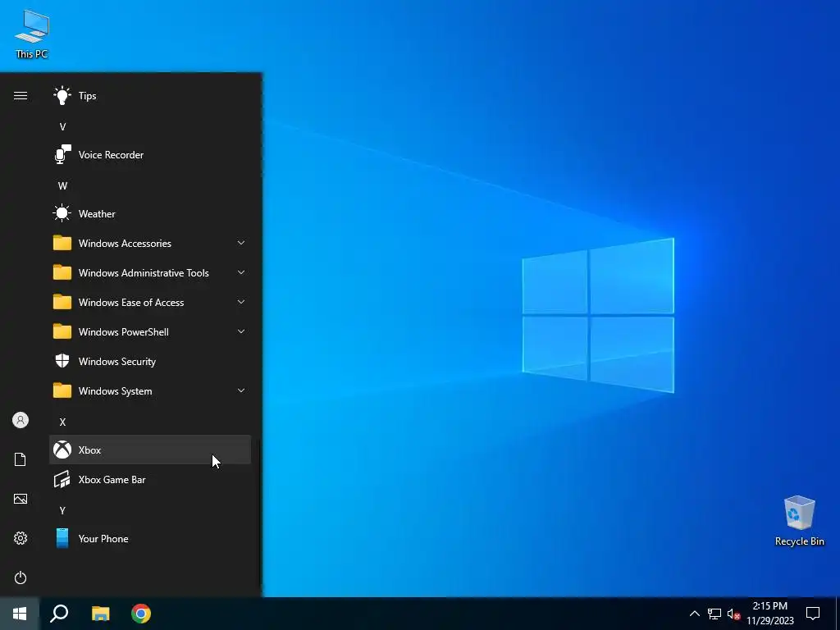
Task: Expand Windows PowerShell folder chevron
Action: (x=241, y=331)
